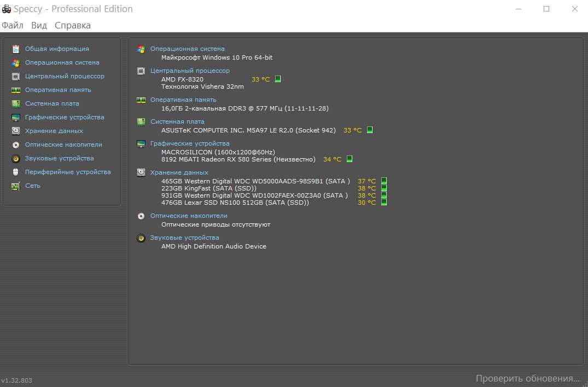This screenshot has height=387, width=588.
Task: Click version number v1.32.803 in status bar
Action: click(17, 380)
